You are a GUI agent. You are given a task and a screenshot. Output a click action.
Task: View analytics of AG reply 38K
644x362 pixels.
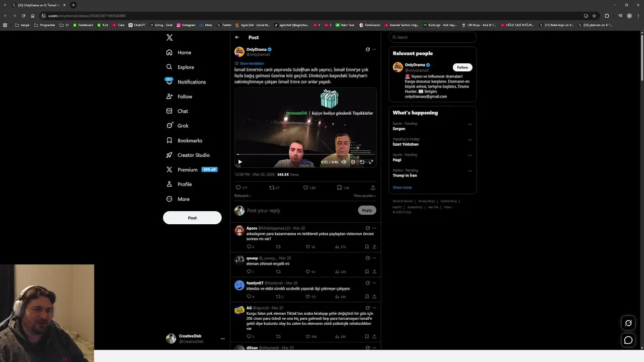[341, 336]
